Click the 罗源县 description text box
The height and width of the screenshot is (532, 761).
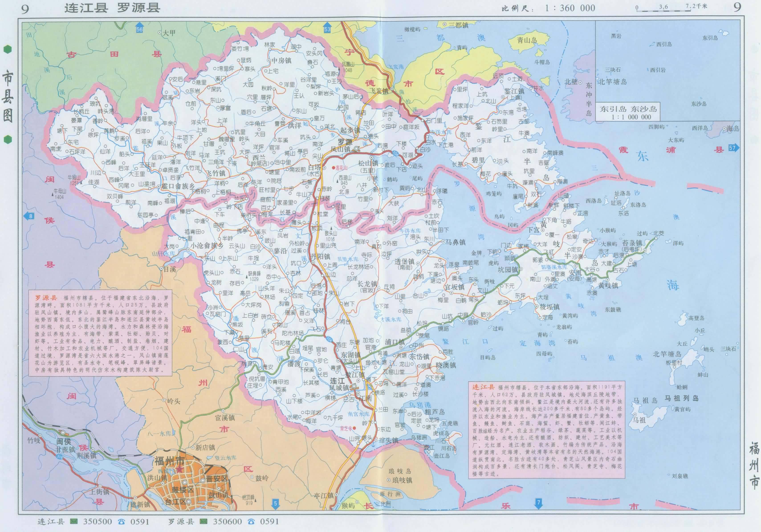(100, 333)
